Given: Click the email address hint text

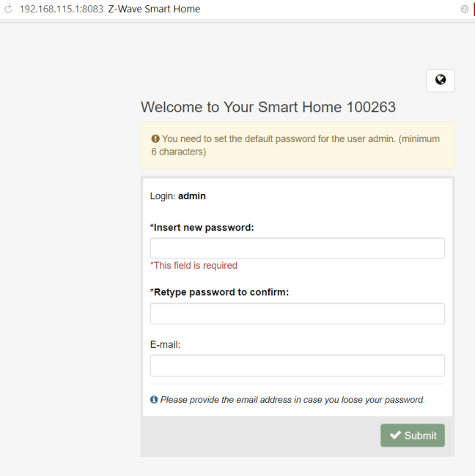Looking at the screenshot, I should 292,400.
